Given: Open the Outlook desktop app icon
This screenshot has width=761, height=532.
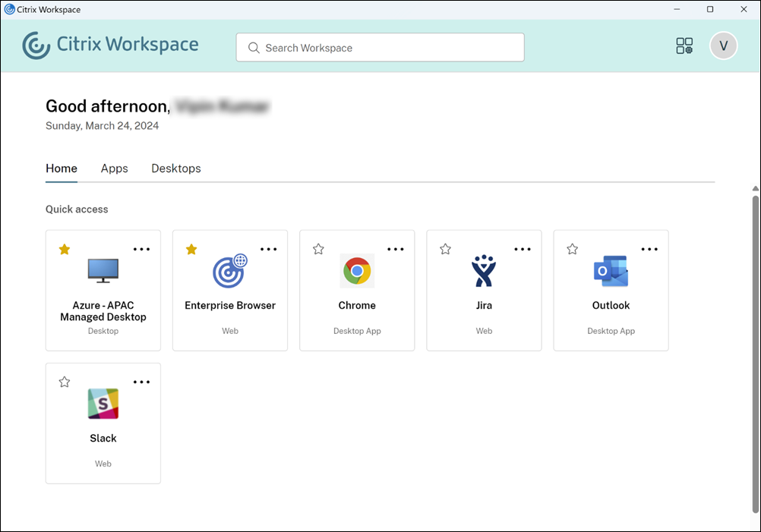Looking at the screenshot, I should pos(611,271).
